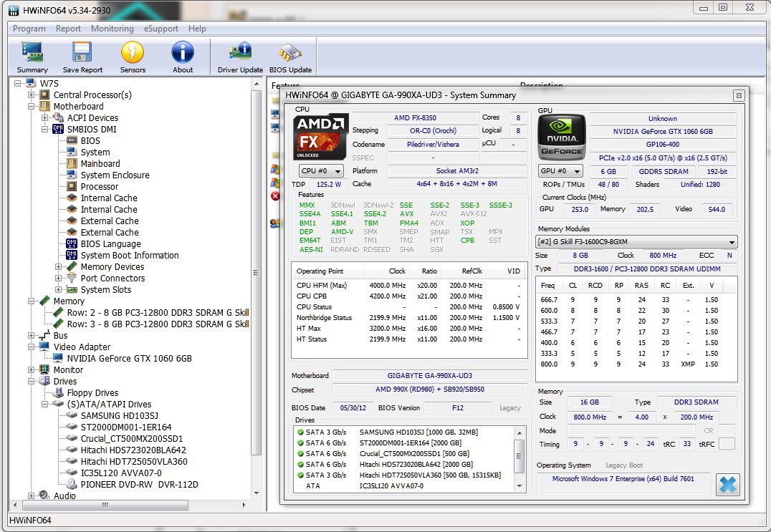Select the Mainboard tree entry
The image size is (771, 532).
pyautogui.click(x=100, y=163)
